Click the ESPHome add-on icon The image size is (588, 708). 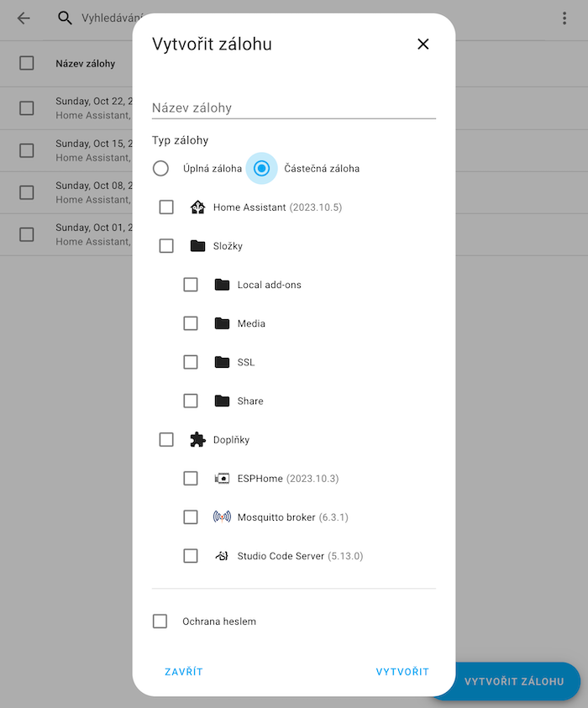coord(222,479)
